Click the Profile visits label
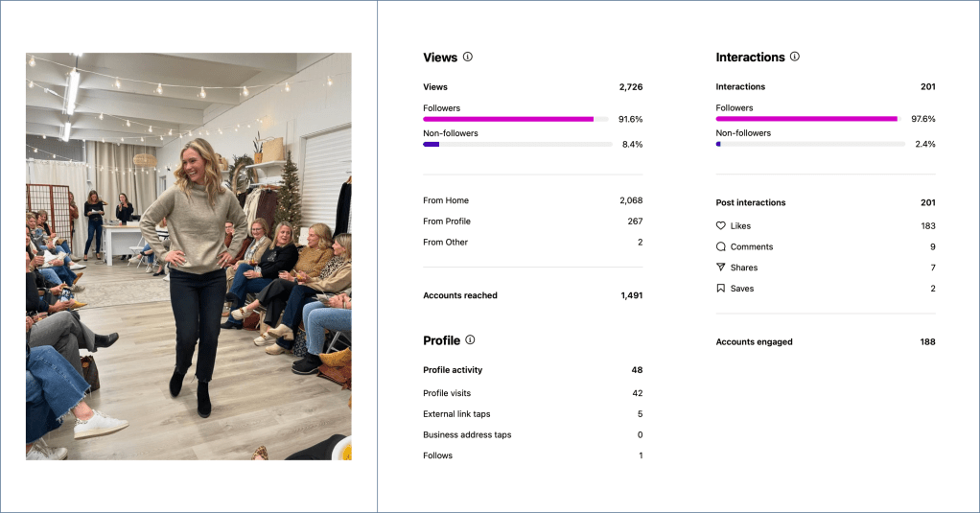This screenshot has height=513, width=980. [447, 393]
